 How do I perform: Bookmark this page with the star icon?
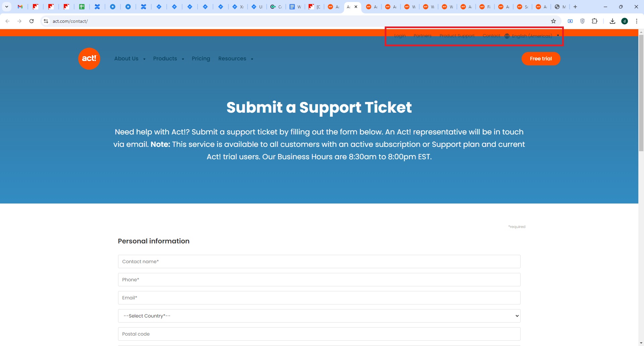point(553,21)
